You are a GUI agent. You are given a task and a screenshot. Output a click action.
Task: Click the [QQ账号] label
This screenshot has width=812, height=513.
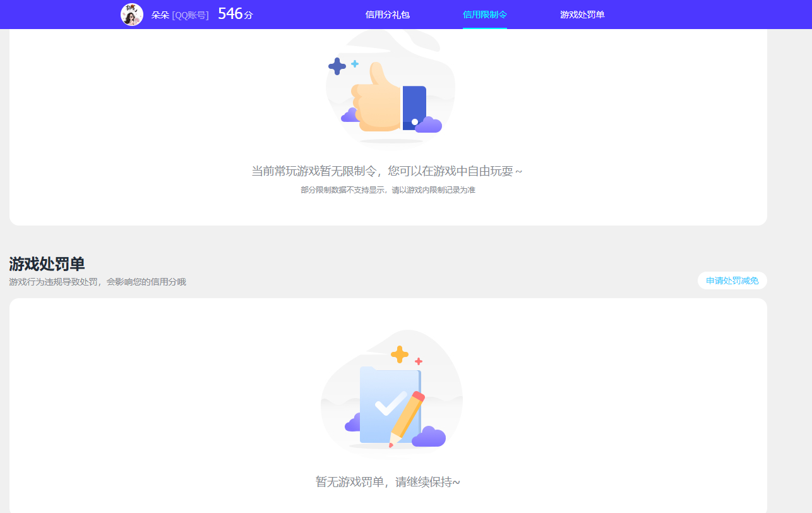[190, 15]
